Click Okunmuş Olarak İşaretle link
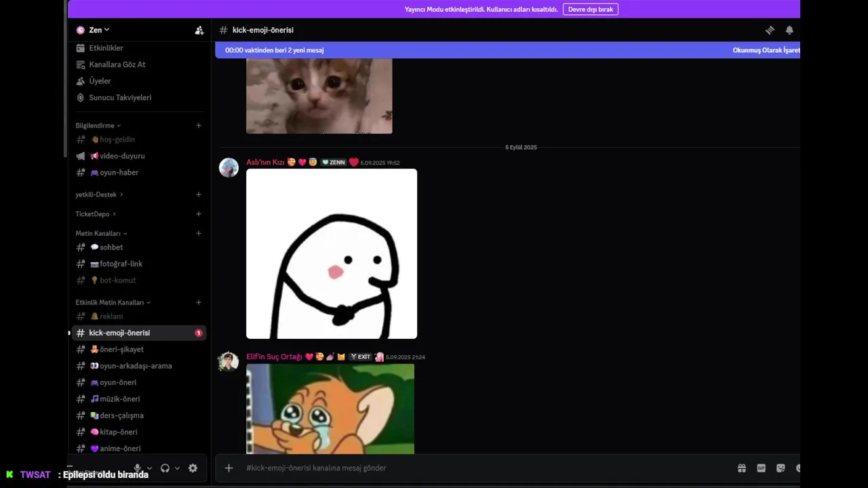868x488 pixels. point(766,50)
